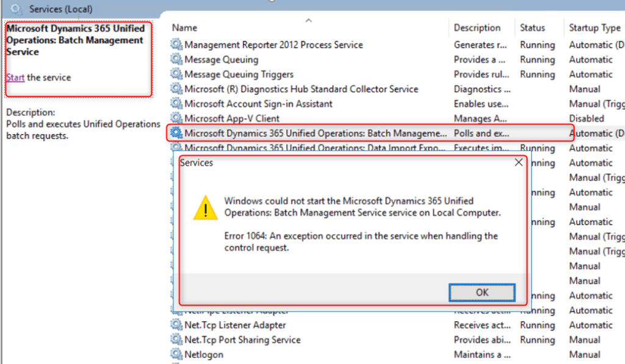The image size is (625, 364).
Task: Click 'Generates r...' description cell
Action: 480,45
